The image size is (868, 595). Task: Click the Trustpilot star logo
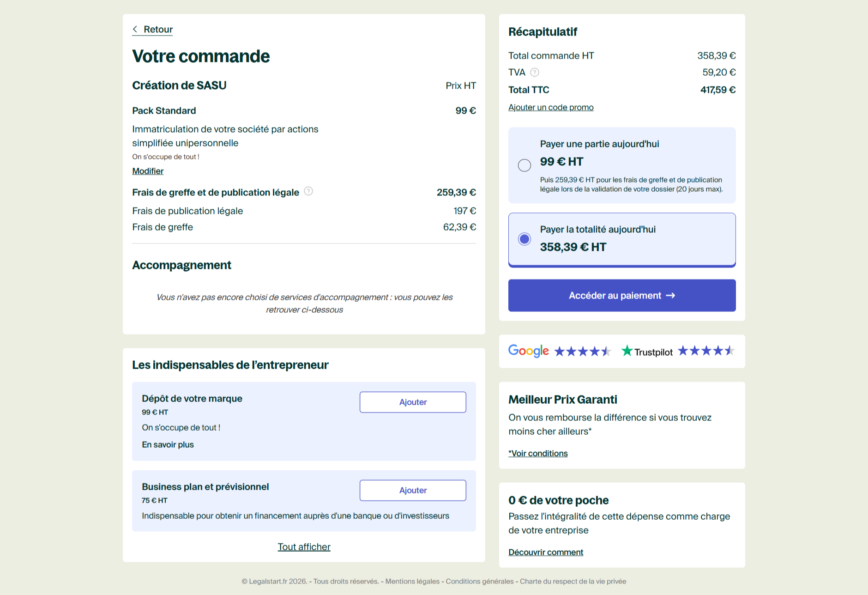627,351
